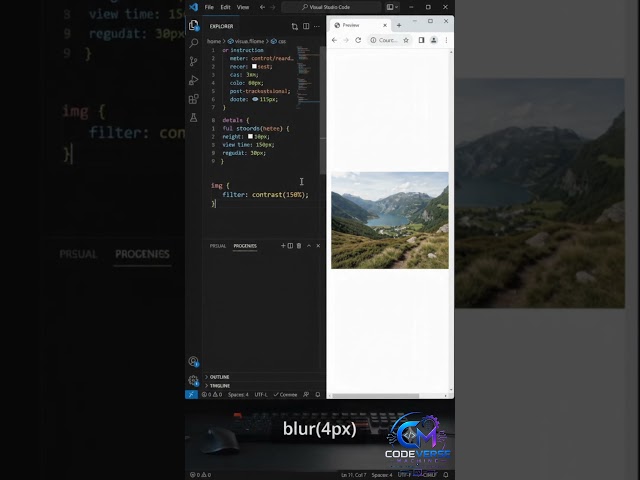Click the Ln 11, Col 7 status item
640x480 pixels.
point(354,475)
